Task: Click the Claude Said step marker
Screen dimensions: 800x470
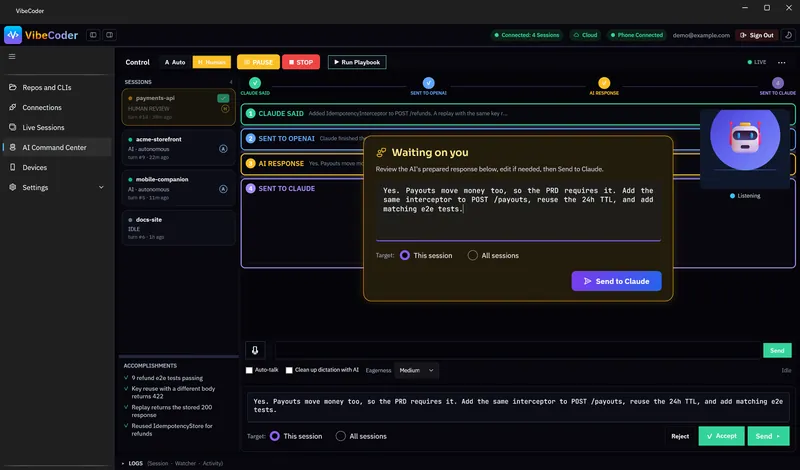Action: tap(255, 83)
